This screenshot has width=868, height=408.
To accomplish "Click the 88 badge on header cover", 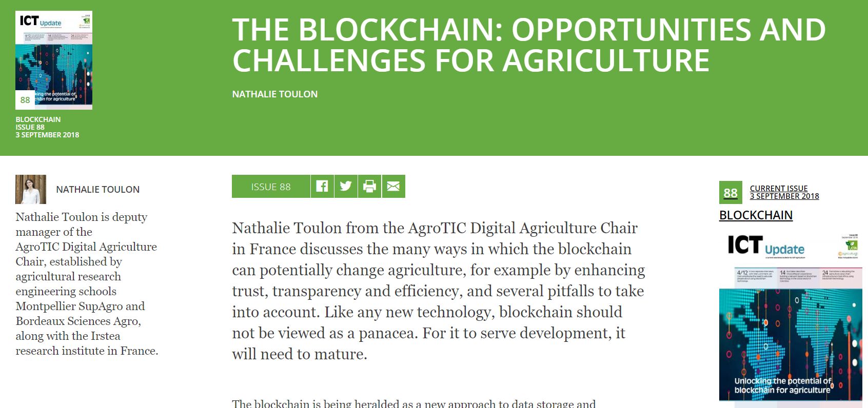I will click(25, 100).
